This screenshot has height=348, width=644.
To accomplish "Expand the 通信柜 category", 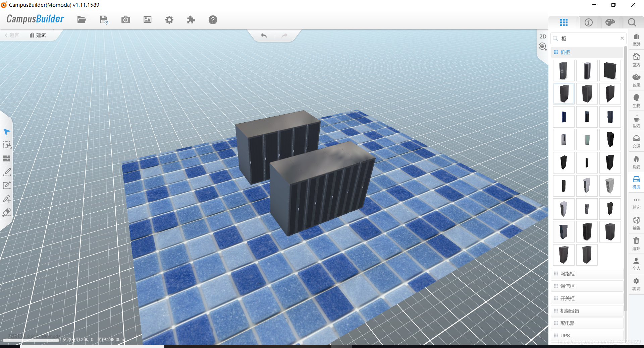I will point(587,286).
